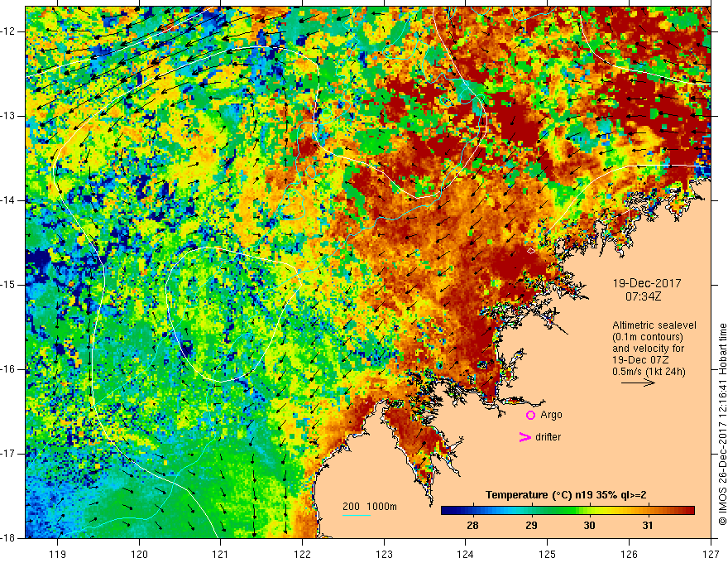Click the '19-Dec 07Z' caption line
The width and height of the screenshot is (728, 563).
(x=642, y=360)
